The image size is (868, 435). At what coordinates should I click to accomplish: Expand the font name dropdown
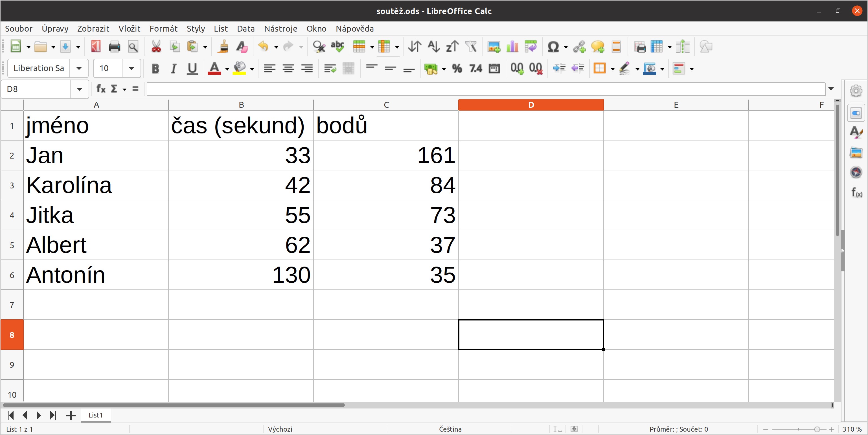point(79,68)
